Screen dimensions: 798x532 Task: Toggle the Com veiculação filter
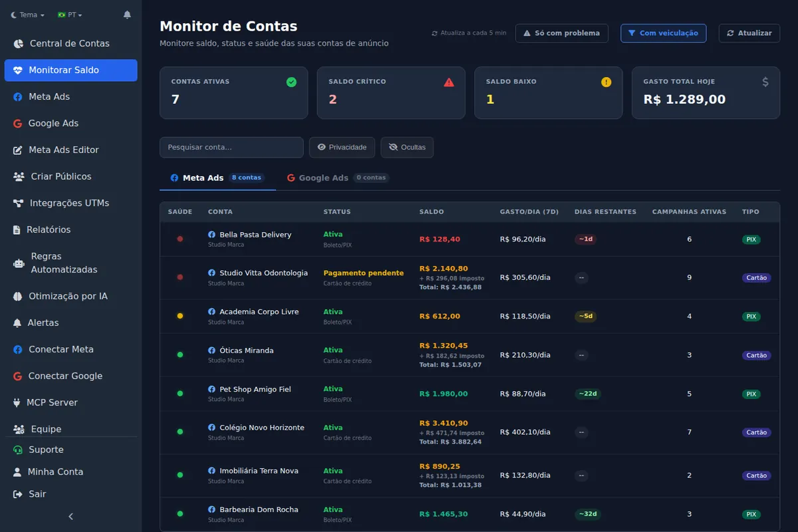point(663,33)
